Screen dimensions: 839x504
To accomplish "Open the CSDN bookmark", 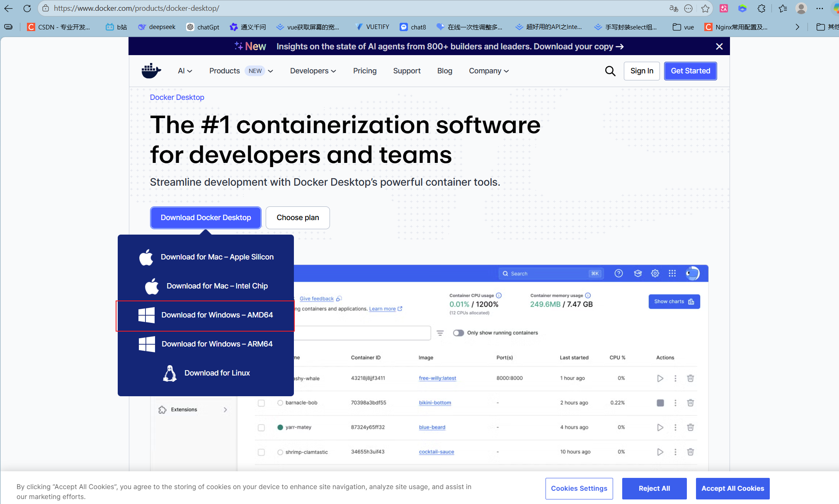I will coord(59,27).
